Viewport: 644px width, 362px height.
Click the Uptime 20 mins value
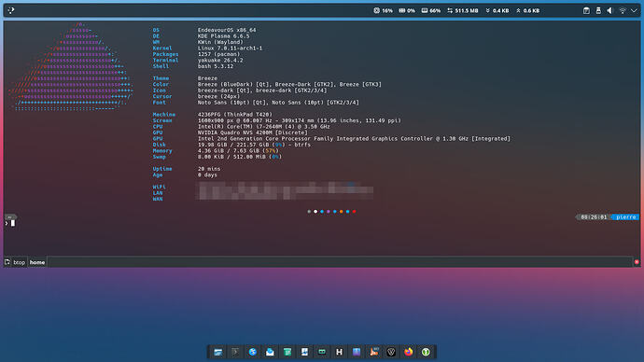[209, 169]
